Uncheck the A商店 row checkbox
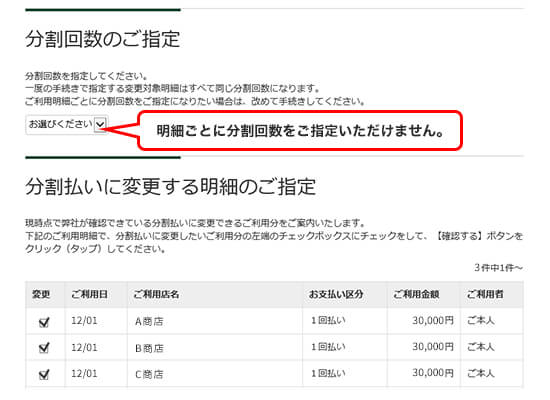 (x=44, y=321)
